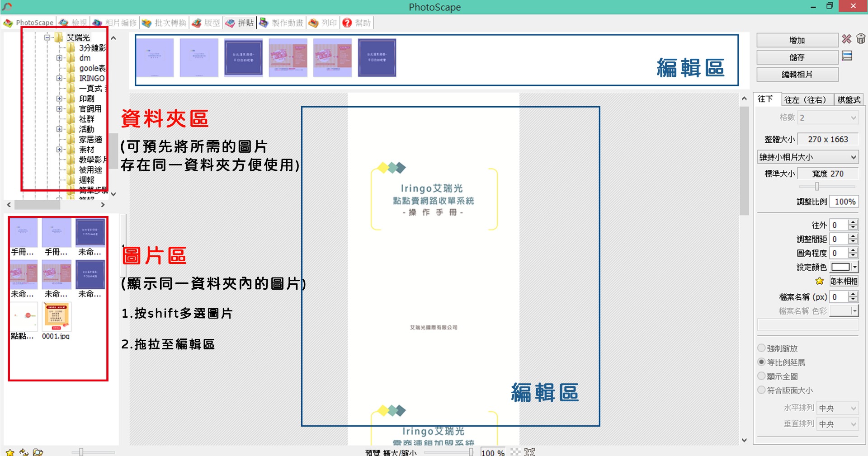Click the fit-to-window expand icon
Image resolution: width=868 pixels, height=456 pixels.
tap(530, 451)
